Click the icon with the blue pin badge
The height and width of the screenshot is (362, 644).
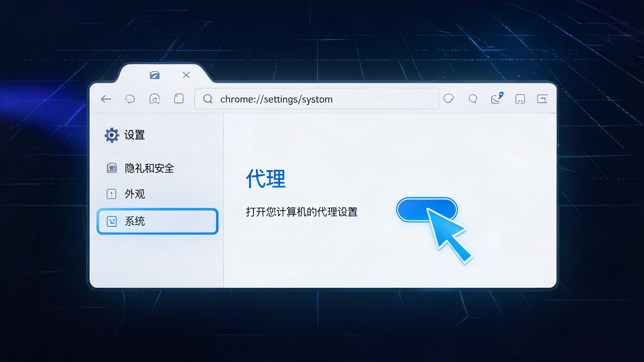coord(497,98)
